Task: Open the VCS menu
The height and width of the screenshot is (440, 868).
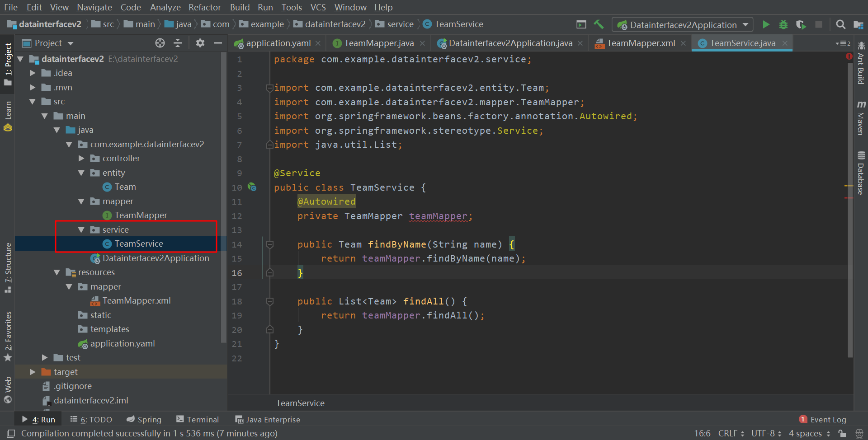Action: click(318, 7)
